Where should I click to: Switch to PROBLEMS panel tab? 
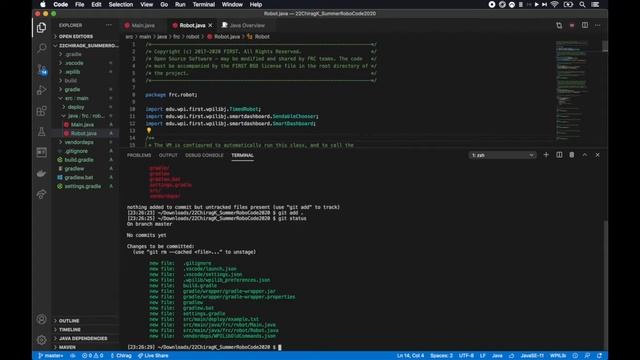[139, 155]
